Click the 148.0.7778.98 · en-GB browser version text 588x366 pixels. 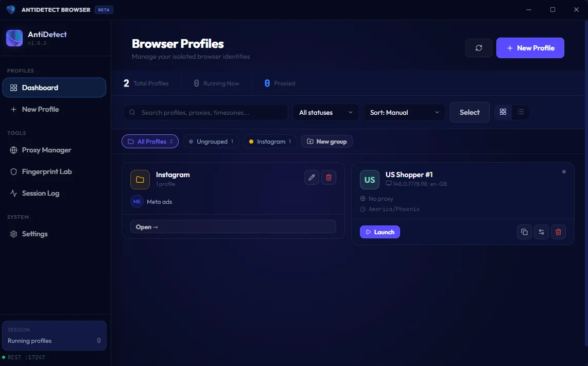coord(420,184)
